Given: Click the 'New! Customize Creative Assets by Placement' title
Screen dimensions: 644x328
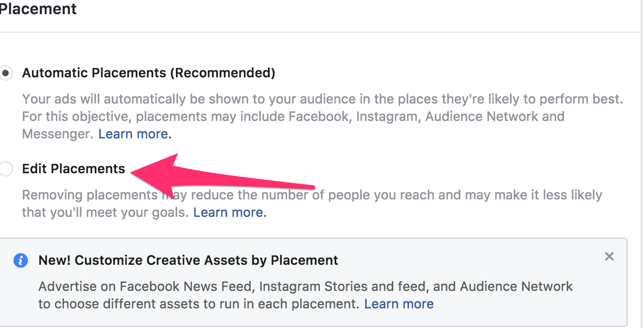Looking at the screenshot, I should pyautogui.click(x=188, y=260).
